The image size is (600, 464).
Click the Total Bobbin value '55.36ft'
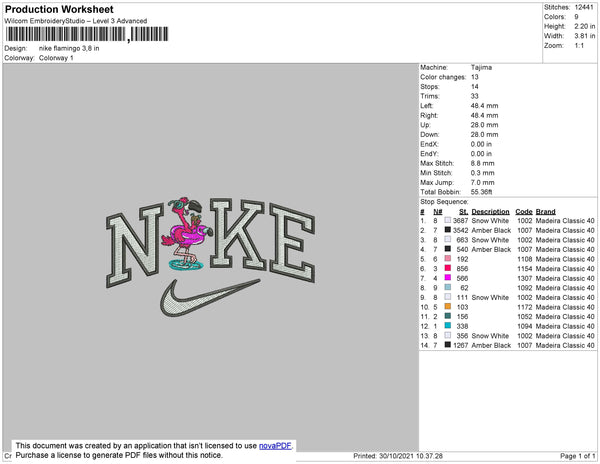click(481, 192)
